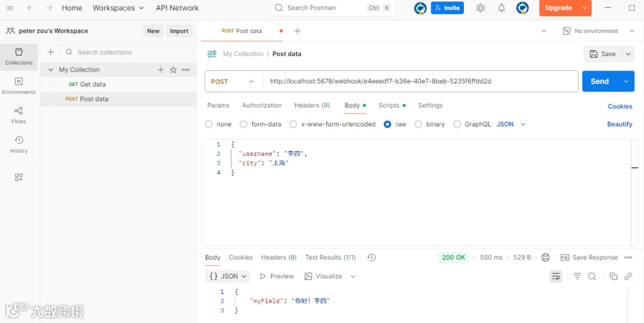Switch to the Params tab

(x=218, y=105)
